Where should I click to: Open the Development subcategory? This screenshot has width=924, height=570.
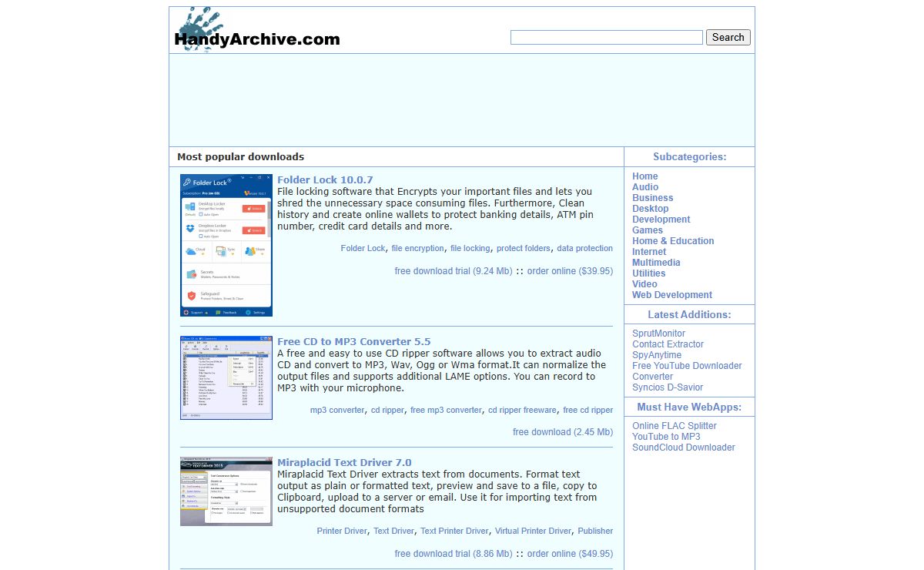point(661,220)
